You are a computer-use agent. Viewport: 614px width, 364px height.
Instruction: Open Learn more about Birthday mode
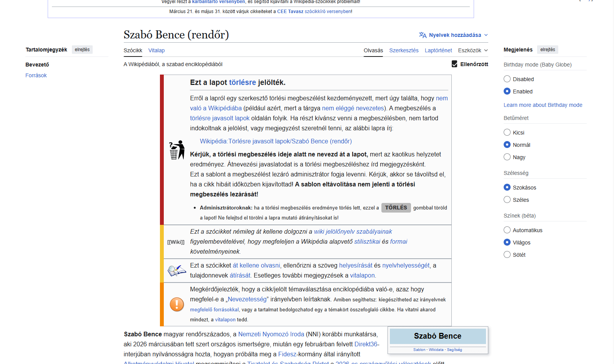542,105
